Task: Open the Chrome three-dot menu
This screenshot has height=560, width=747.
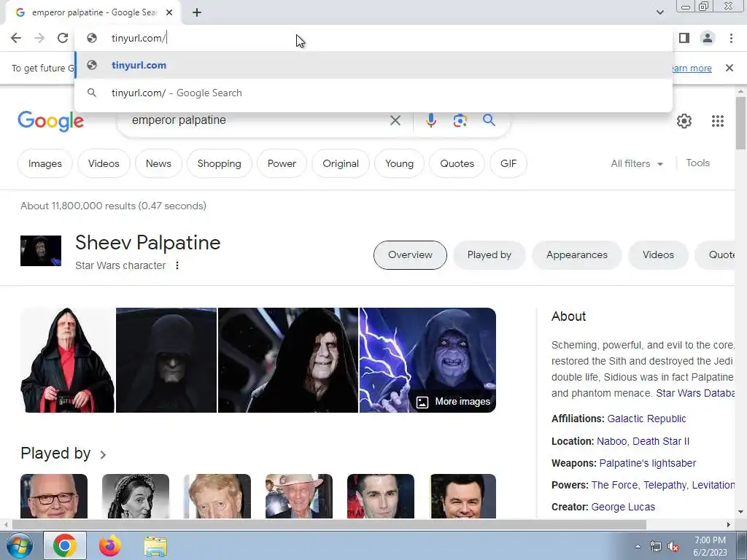Action: 731,38
